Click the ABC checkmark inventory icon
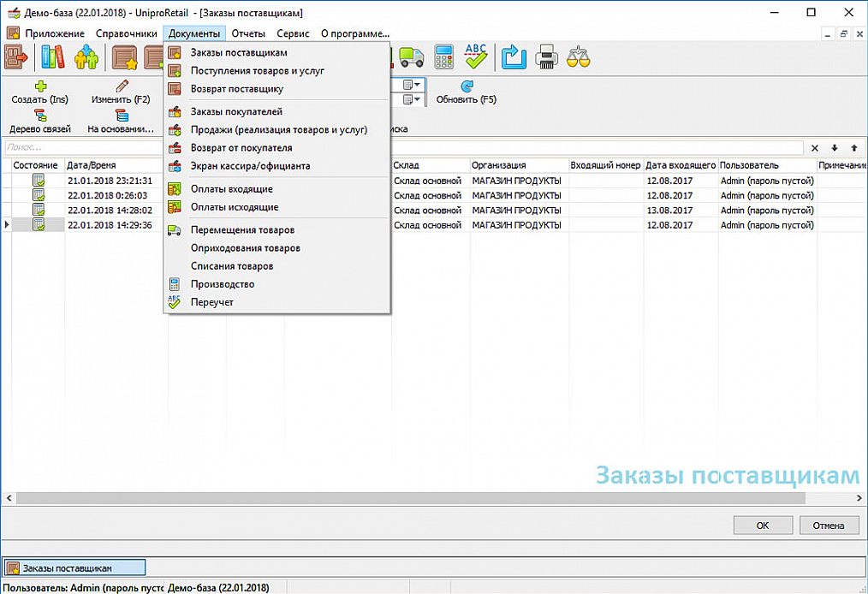Viewport: 868px width, 594px height. click(x=476, y=57)
